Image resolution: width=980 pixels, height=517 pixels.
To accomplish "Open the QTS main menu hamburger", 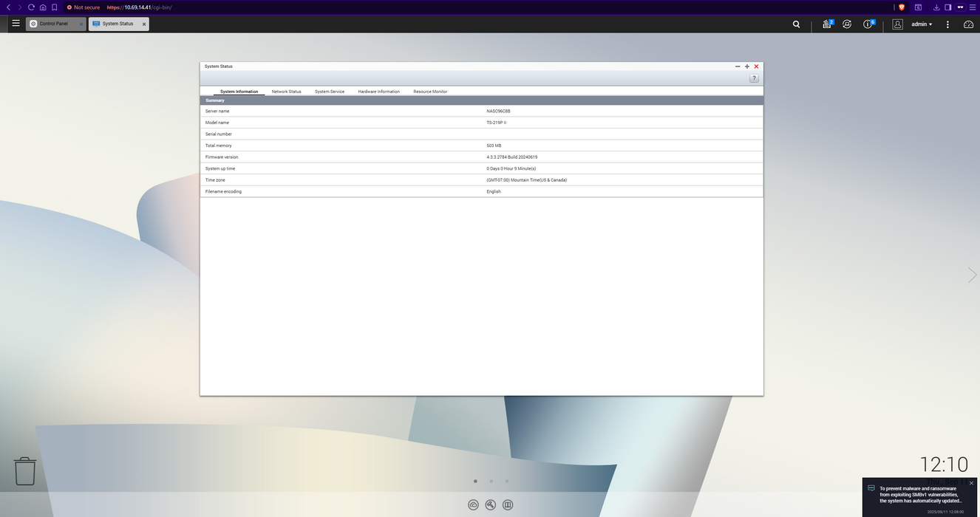I will click(x=16, y=24).
